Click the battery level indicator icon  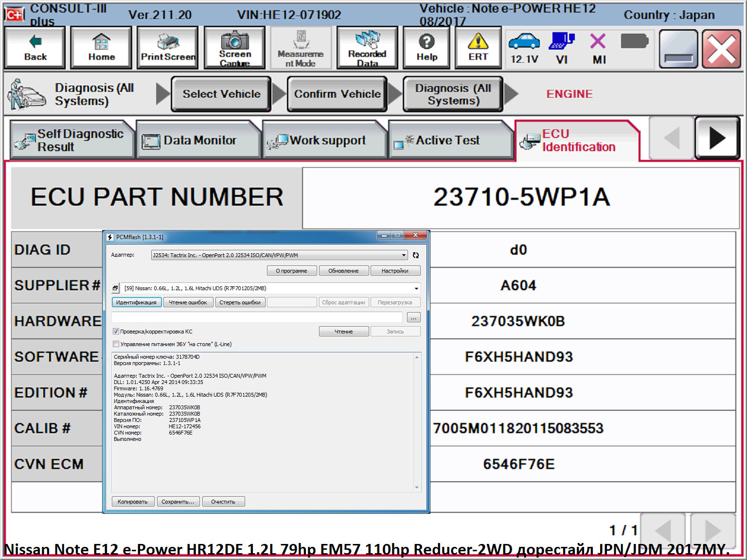635,41
